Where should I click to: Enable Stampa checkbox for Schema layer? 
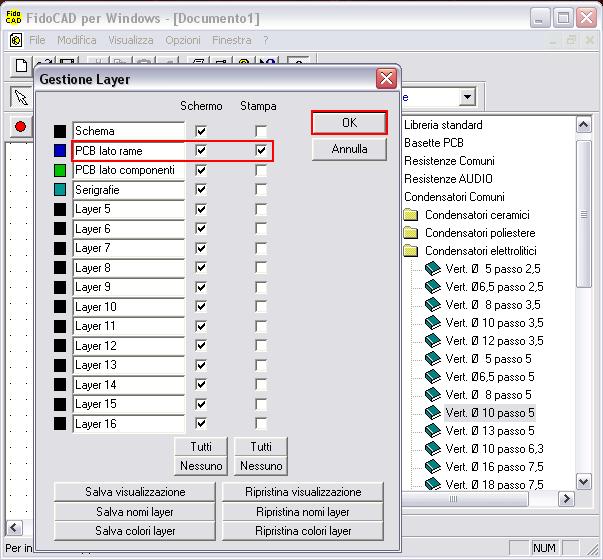coord(261,131)
